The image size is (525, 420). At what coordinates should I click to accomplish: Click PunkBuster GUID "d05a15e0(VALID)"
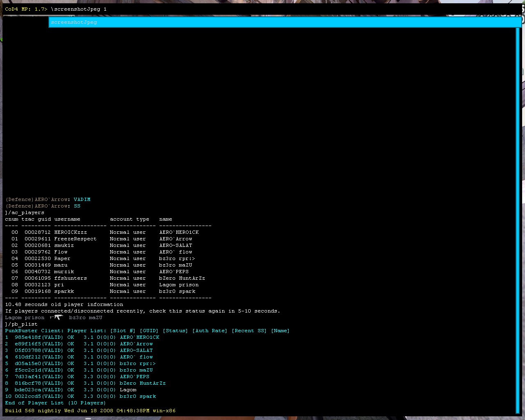(x=39, y=363)
